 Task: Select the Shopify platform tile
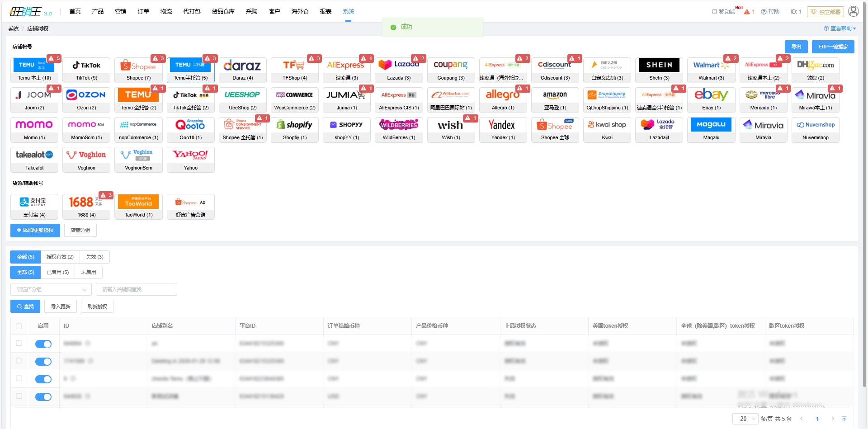coord(294,129)
